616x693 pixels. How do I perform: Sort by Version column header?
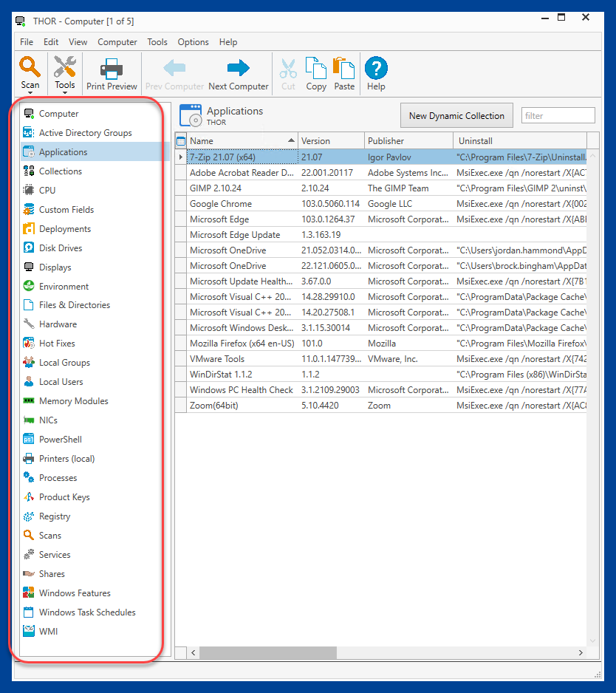coord(332,141)
